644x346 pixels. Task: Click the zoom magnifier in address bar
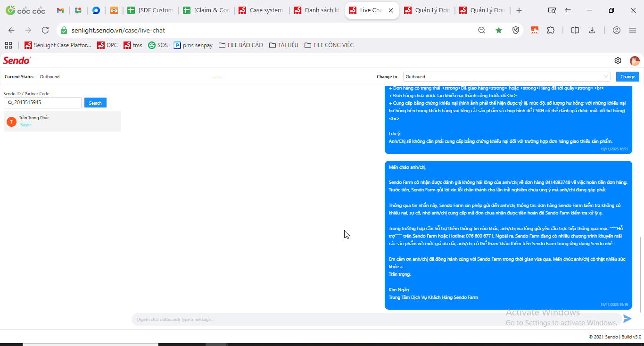pyautogui.click(x=482, y=30)
